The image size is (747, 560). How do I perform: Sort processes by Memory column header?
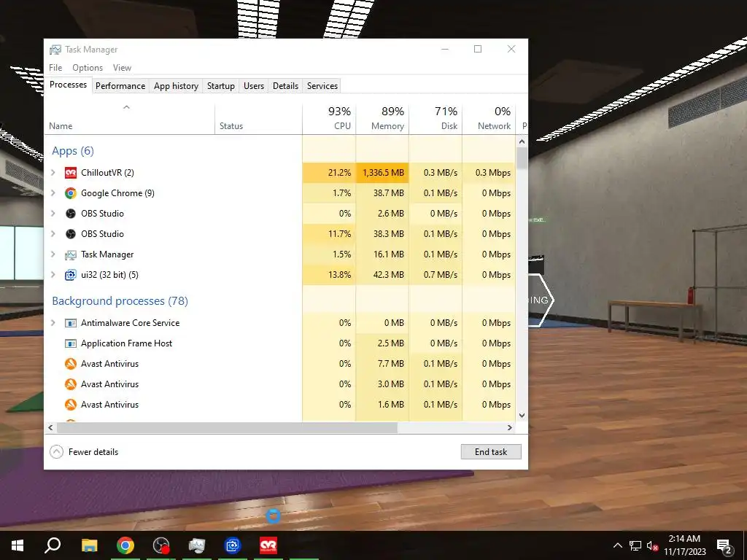[x=382, y=119]
